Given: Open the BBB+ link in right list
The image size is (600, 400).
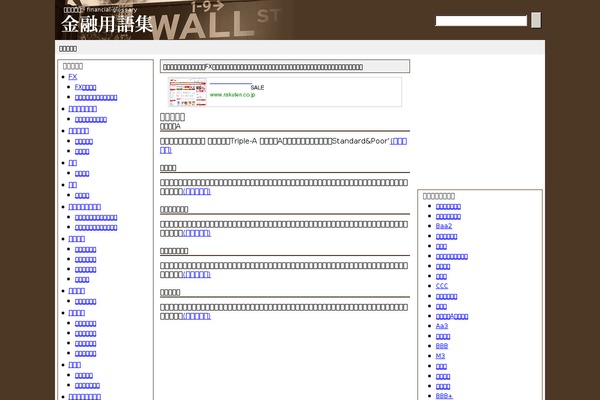Looking at the screenshot, I should pyautogui.click(x=444, y=396).
